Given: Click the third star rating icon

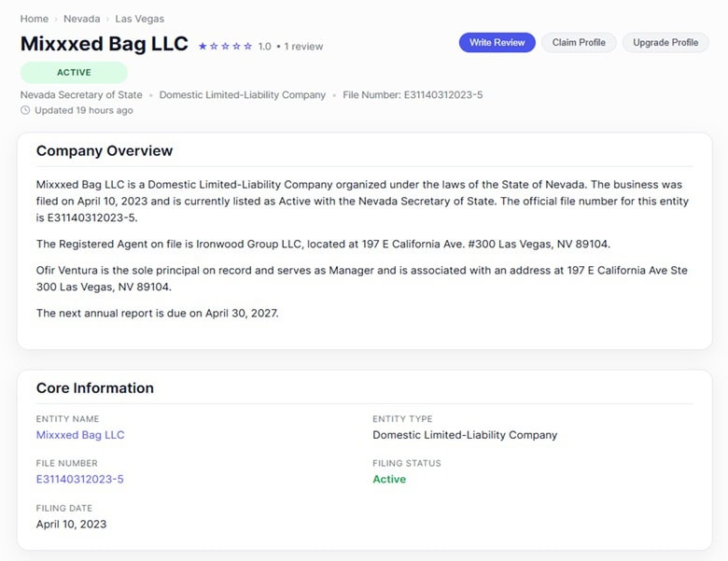Looking at the screenshot, I should click(x=225, y=46).
